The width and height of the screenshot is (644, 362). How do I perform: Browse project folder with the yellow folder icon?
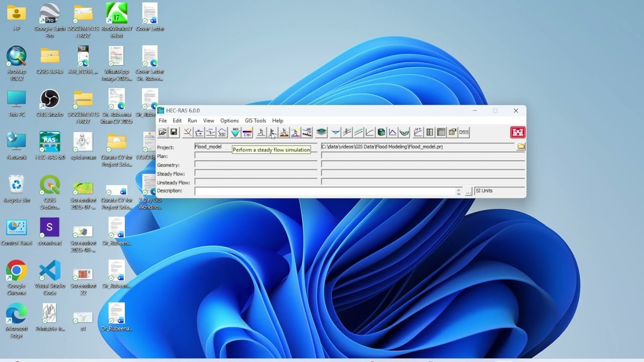pyautogui.click(x=521, y=146)
